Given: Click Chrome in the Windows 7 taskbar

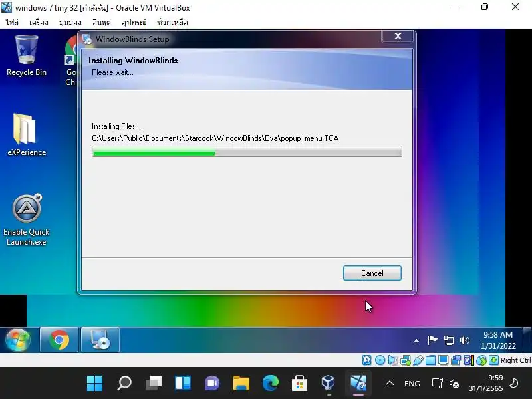Looking at the screenshot, I should pyautogui.click(x=59, y=340).
